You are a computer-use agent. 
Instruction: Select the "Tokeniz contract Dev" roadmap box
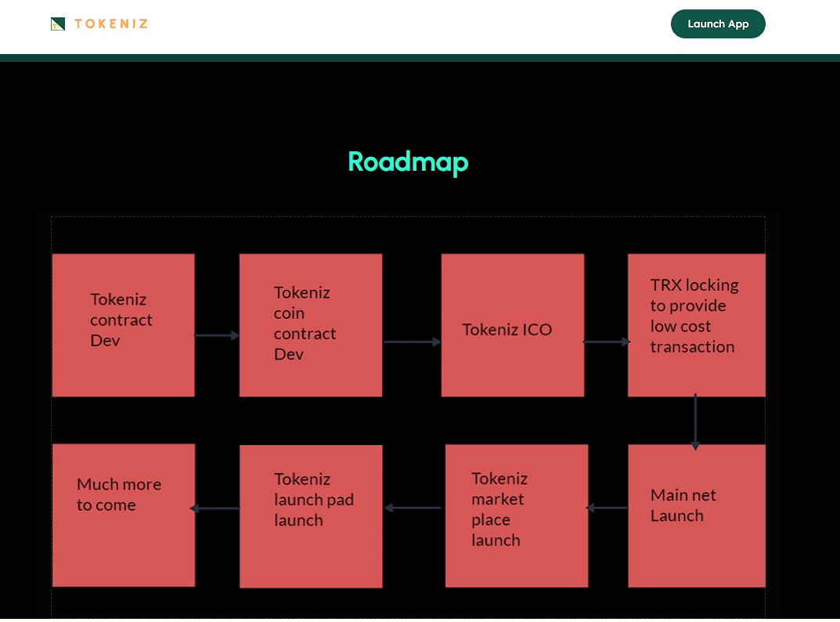tap(123, 325)
